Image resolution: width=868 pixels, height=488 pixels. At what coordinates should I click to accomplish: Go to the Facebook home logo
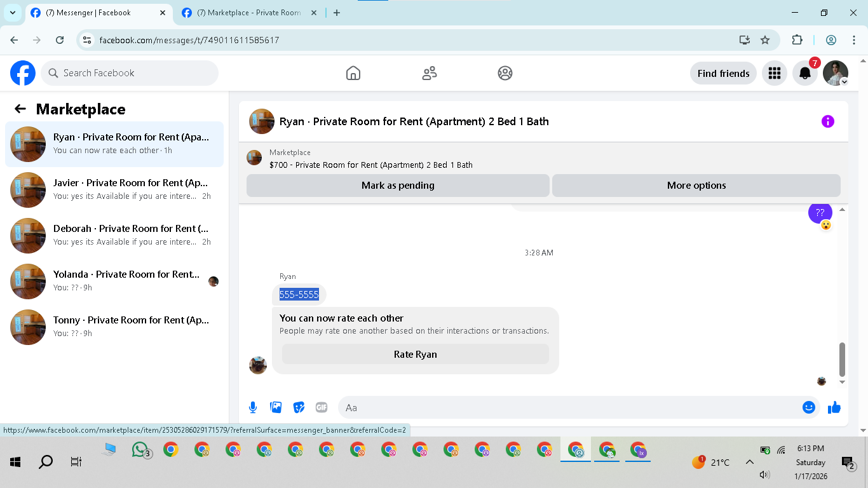[x=23, y=73]
